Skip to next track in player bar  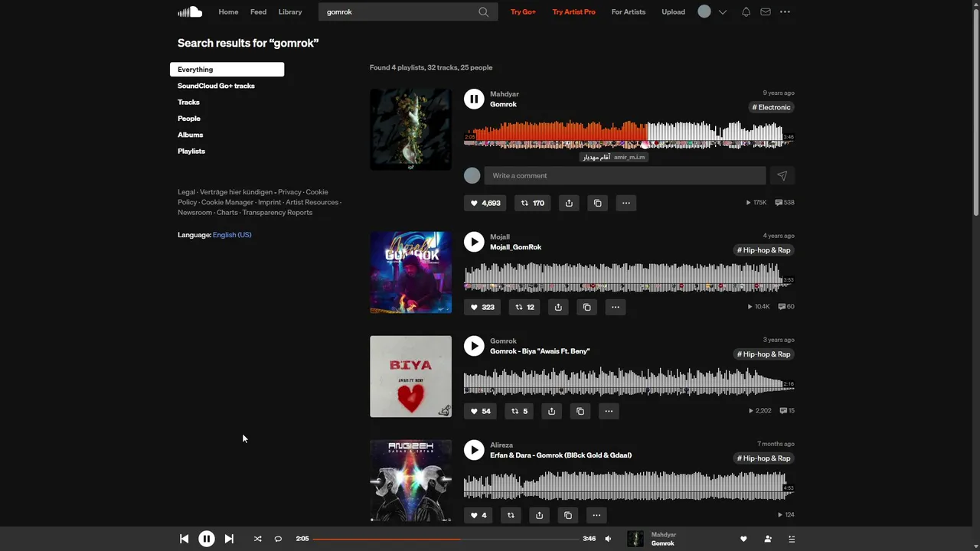229,539
